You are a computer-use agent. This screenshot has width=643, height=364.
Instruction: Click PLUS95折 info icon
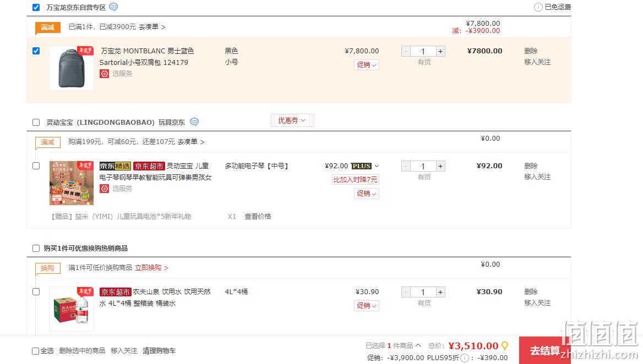pos(464,359)
